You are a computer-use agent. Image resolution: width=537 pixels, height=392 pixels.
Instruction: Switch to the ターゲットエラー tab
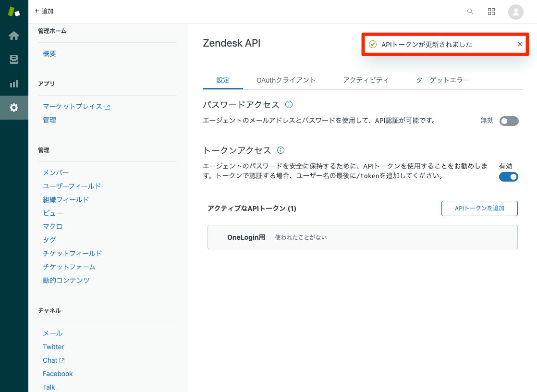(443, 80)
